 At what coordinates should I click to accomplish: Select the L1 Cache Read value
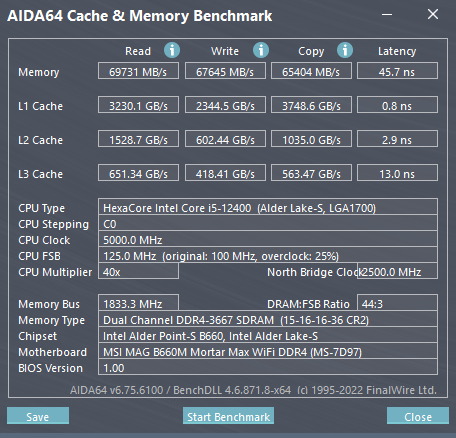(x=138, y=105)
